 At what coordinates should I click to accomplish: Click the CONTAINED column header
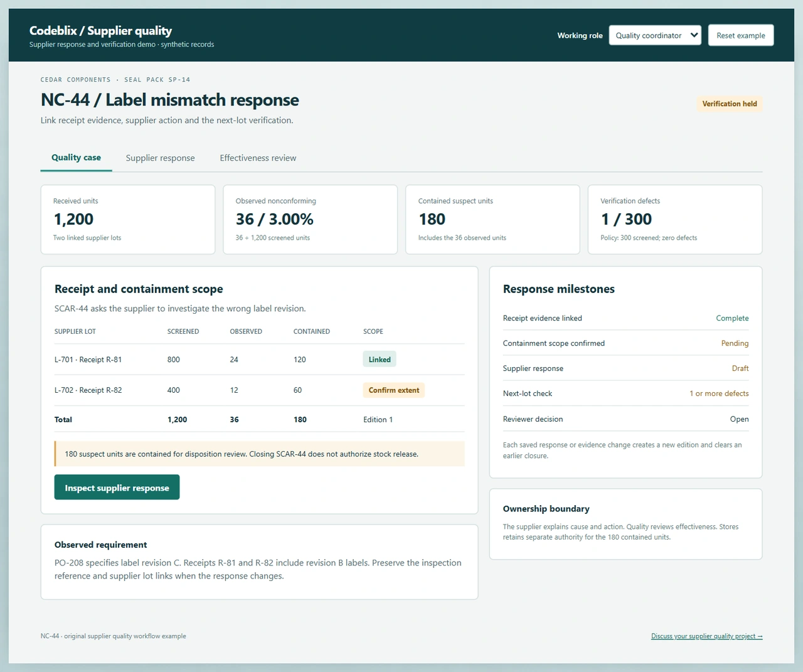[x=312, y=331]
